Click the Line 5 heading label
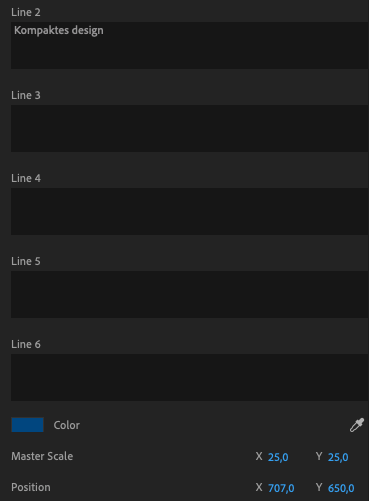Screen dimensions: 369x501 [x=26, y=261]
